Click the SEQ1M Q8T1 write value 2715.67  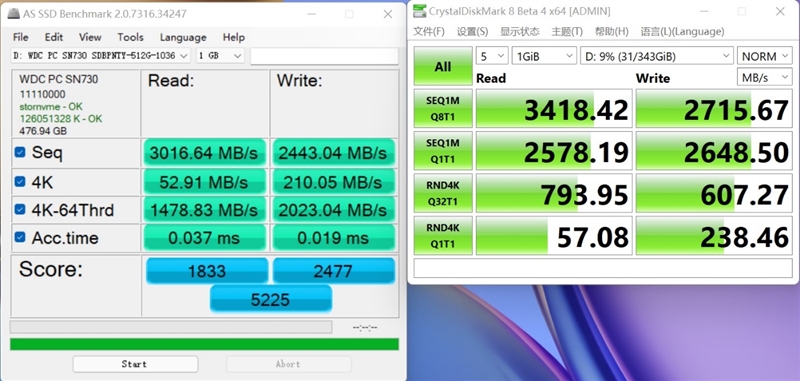pos(714,108)
